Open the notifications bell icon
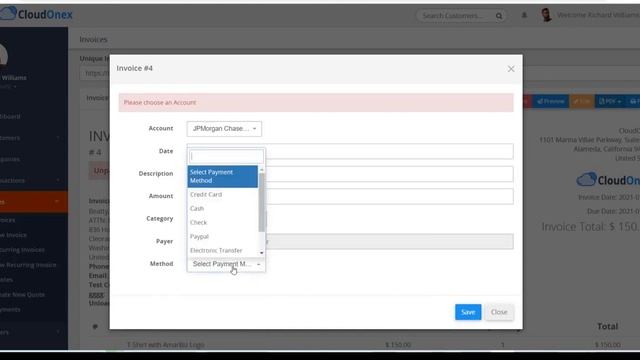Screen dimensions: 640x360 [524, 16]
